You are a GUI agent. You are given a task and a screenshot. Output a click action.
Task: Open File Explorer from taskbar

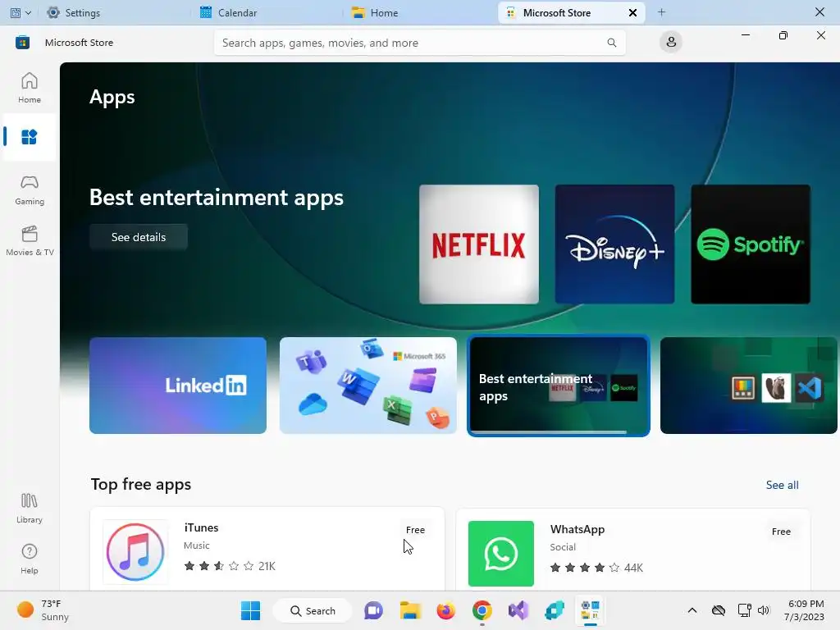point(410,610)
